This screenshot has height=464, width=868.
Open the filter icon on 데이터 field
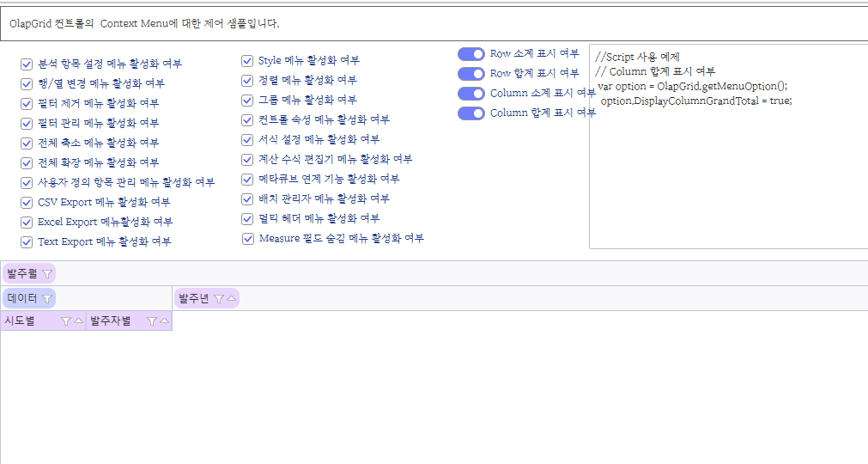47,298
